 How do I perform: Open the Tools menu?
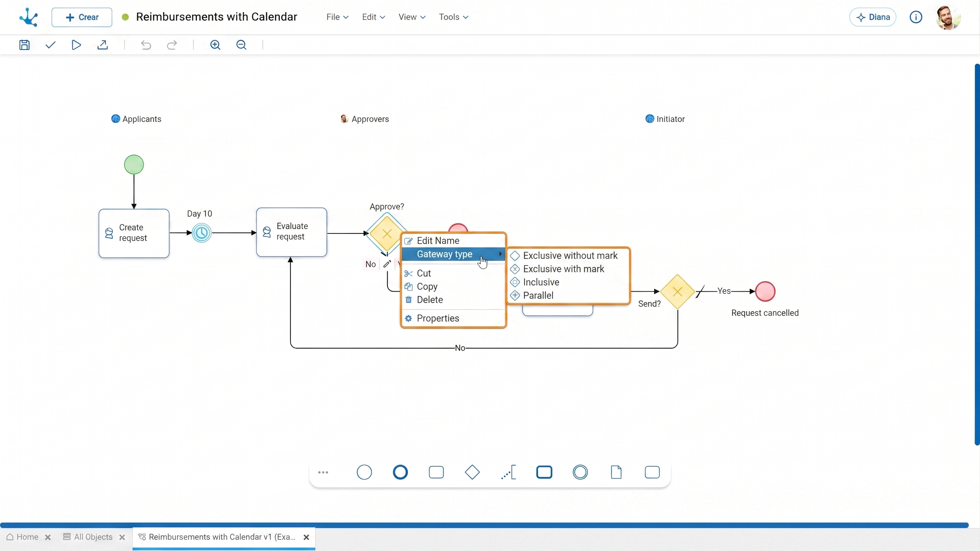453,17
